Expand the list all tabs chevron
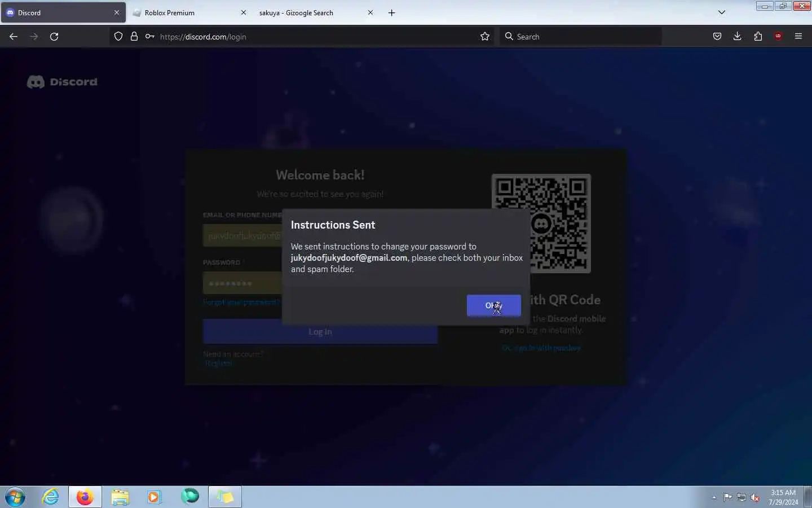Image resolution: width=812 pixels, height=508 pixels. [x=722, y=12]
